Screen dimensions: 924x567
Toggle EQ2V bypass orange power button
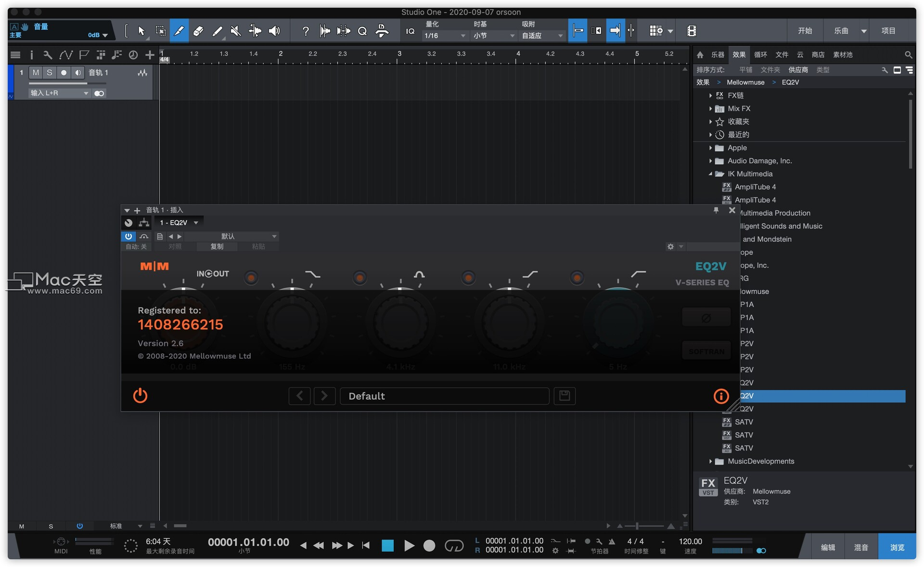pyautogui.click(x=140, y=396)
